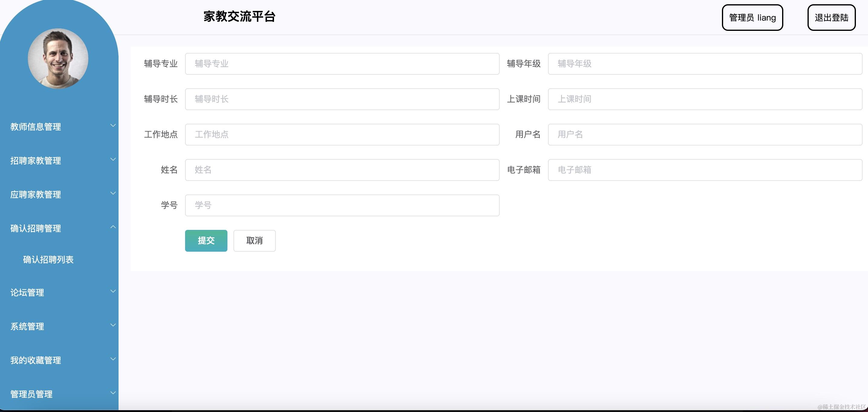
Task: Expand the 管理员管理 chevron arrow
Action: [113, 393]
